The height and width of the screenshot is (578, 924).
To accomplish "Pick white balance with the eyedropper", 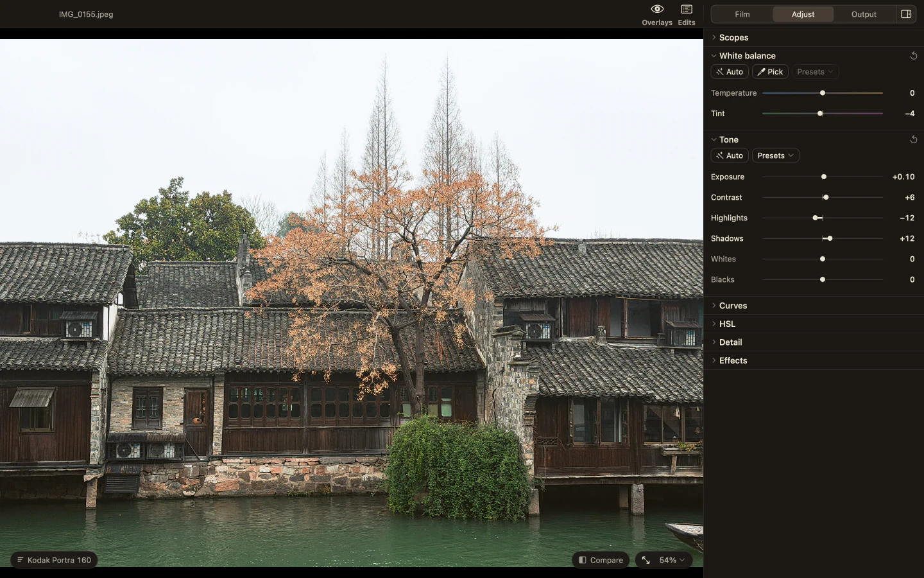I will (770, 72).
